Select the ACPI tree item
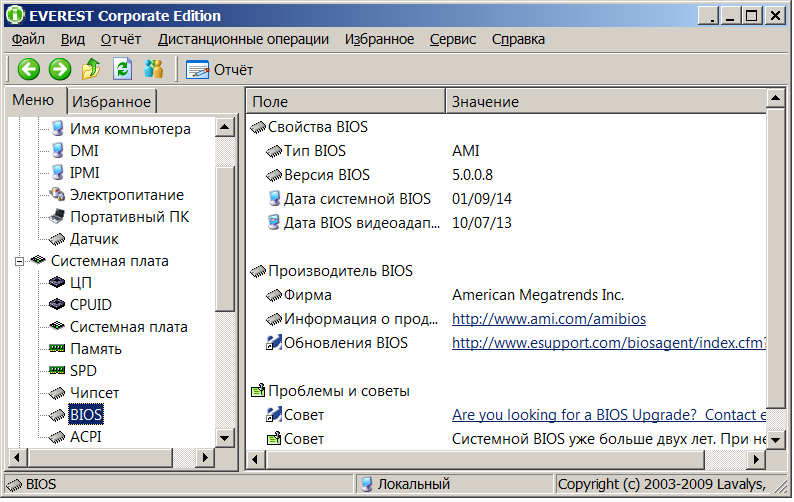Viewport: 794px width, 502px height. 86,437
